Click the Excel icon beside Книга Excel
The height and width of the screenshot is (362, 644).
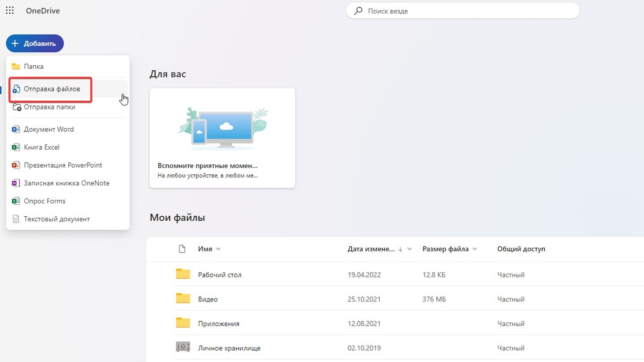pos(16,147)
